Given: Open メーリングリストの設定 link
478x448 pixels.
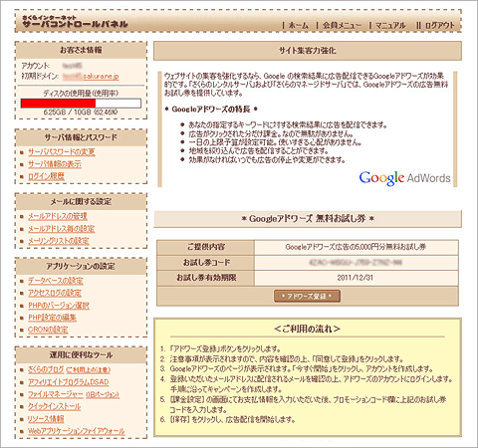Looking at the screenshot, I should point(59,241).
